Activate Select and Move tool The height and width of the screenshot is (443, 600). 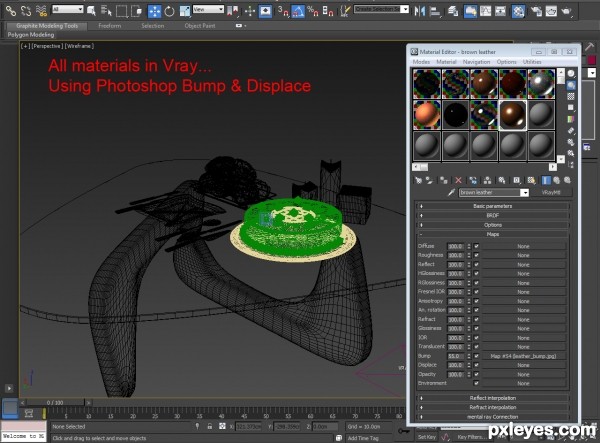154,11
